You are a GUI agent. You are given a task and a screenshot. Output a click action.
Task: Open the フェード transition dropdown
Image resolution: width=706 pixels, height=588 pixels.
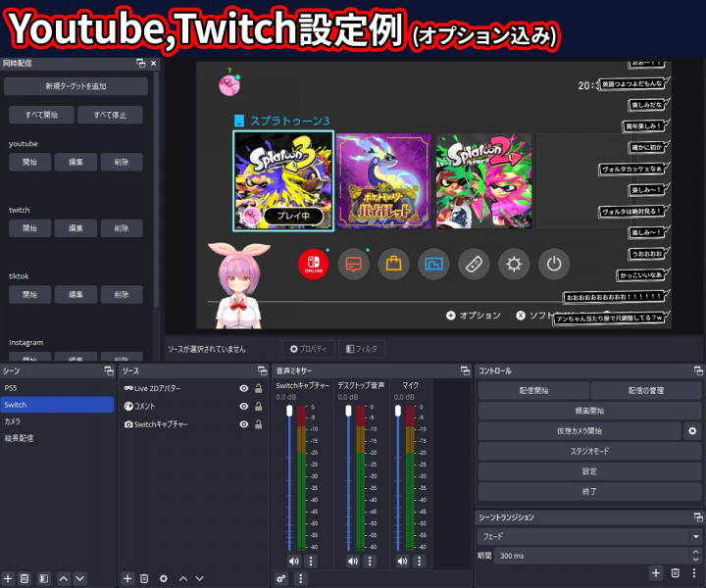point(589,536)
